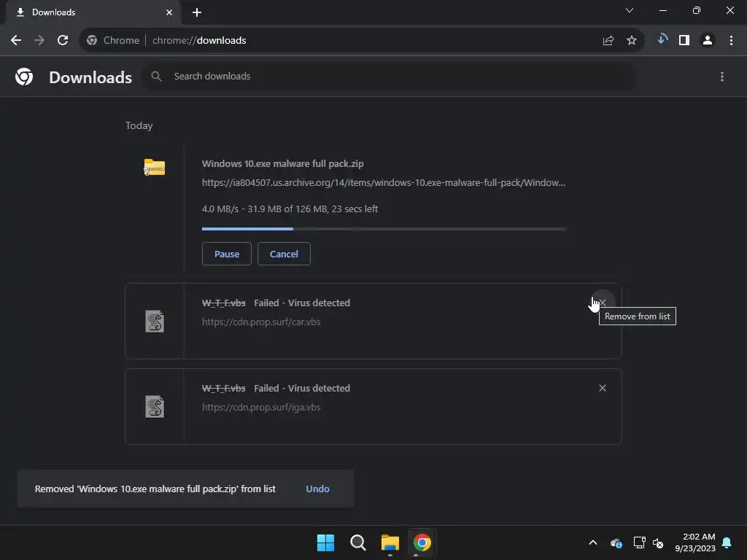Click the '4.0 MB/s - 31.9 MB of 126 MB' status text
Image resolution: width=747 pixels, height=560 pixels.
pos(290,209)
